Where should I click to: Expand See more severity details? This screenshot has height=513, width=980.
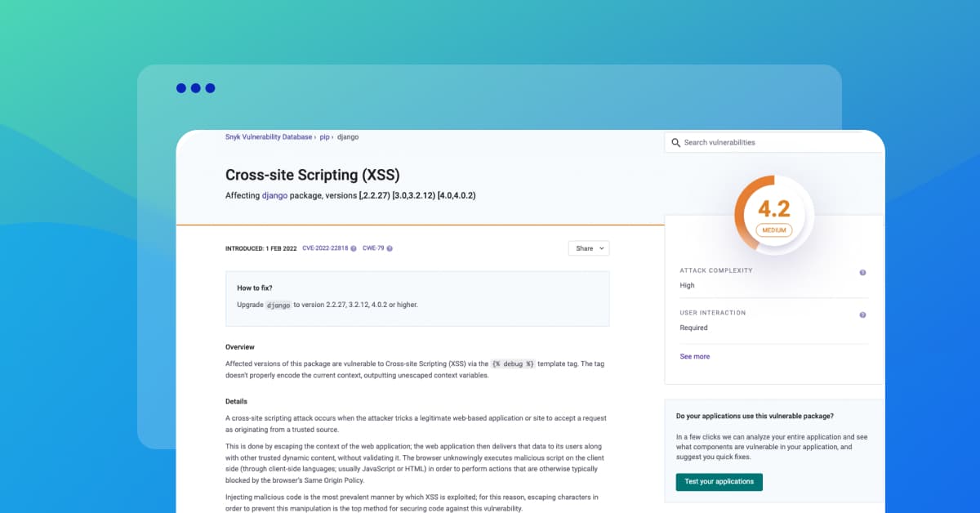694,356
